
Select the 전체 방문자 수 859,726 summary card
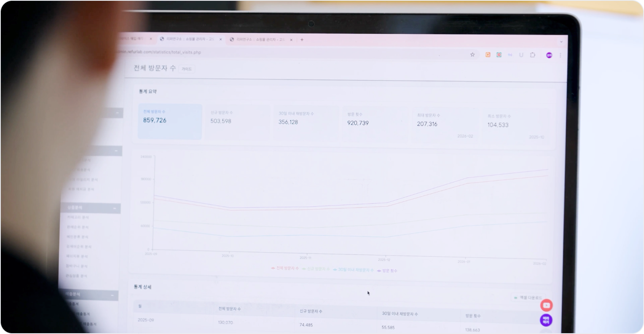(x=170, y=122)
